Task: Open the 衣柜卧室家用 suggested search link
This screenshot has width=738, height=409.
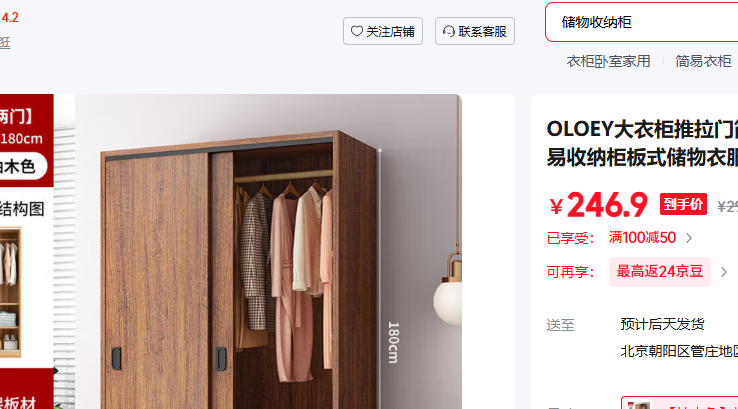Action: coord(608,61)
